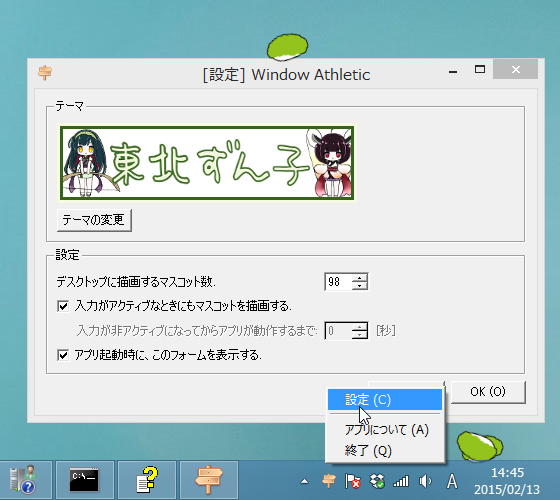Viewport: 560px width, 500px height.
Task: Click the green zunda mochi mascot near the taskbar
Action: [480, 446]
